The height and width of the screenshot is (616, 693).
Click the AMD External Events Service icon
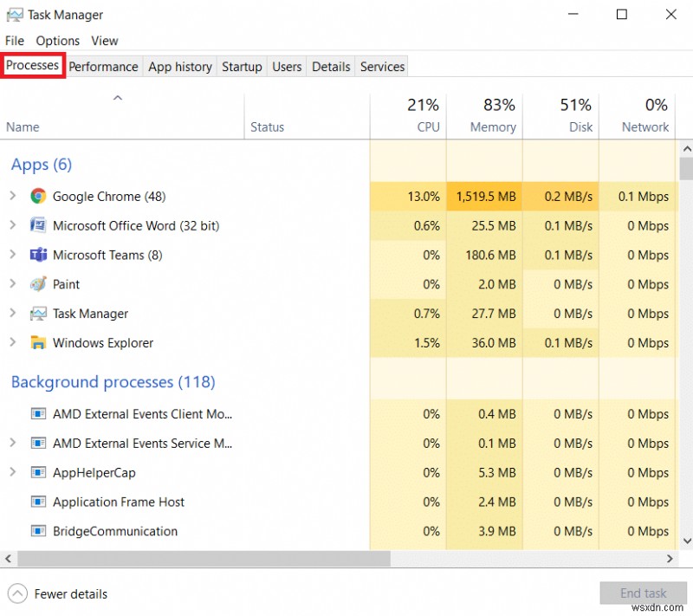tap(38, 444)
